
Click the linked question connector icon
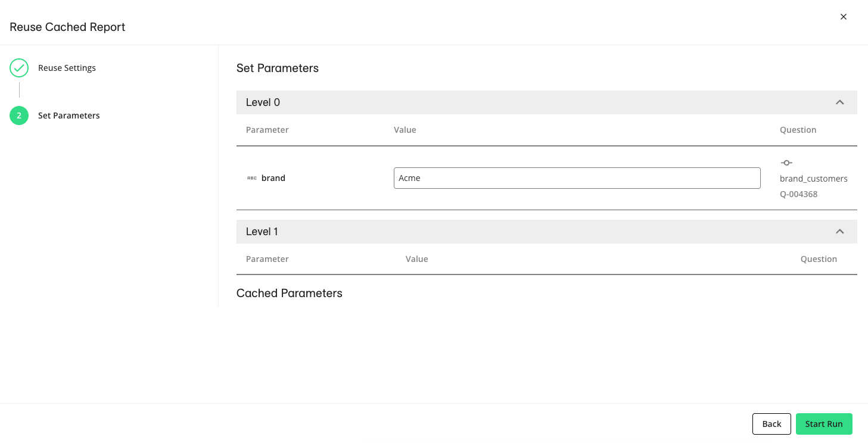point(786,163)
